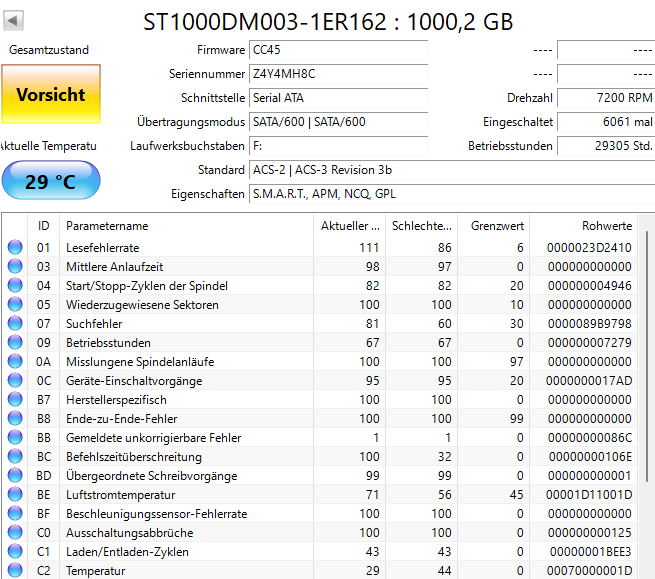Click status orb of Übergeordnete Schreibvorgänge row
Viewport: 655px width, 579px height.
click(15, 475)
